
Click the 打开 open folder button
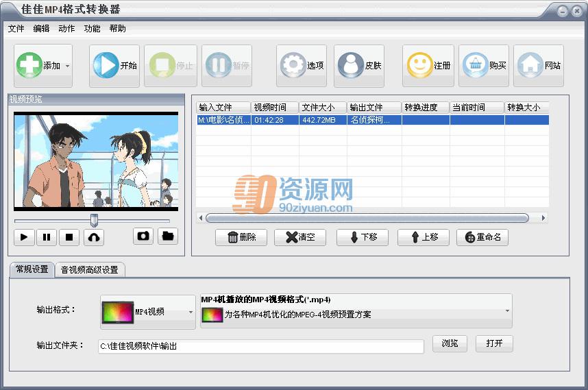[x=494, y=343]
